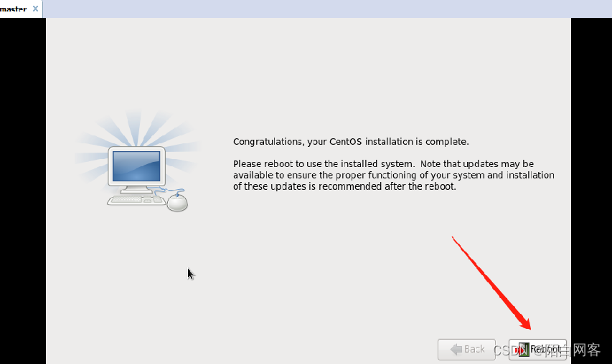The height and width of the screenshot is (364, 612).
Task: Close the master VM tab
Action: pos(35,9)
